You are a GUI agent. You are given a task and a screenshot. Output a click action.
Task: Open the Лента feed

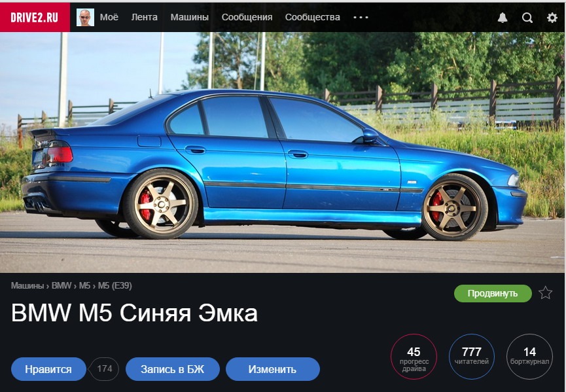point(145,17)
